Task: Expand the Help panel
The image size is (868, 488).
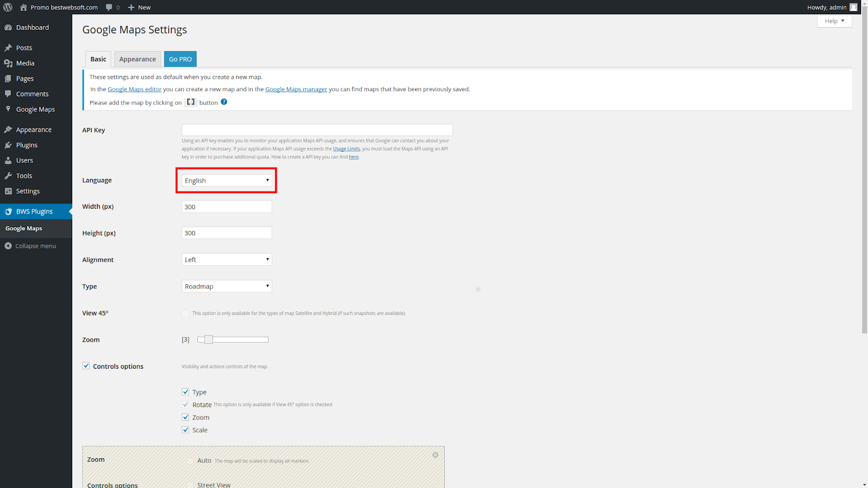Action: click(834, 21)
